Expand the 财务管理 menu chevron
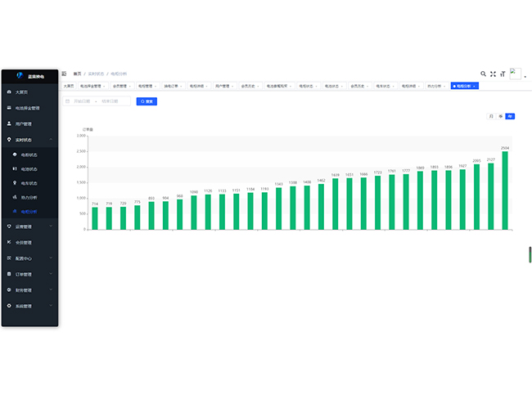 pos(51,289)
